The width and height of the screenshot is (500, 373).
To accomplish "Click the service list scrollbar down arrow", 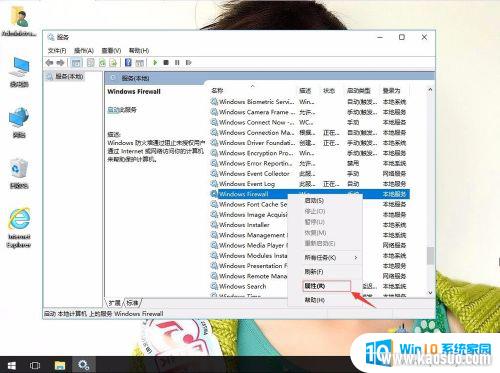I will pyautogui.click(x=430, y=293).
